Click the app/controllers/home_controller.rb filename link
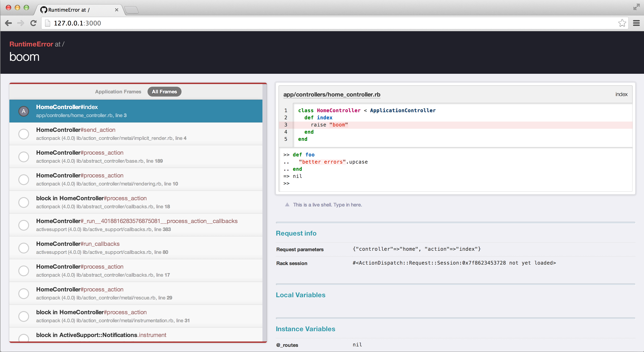Viewport: 644px width, 352px height. (x=331, y=94)
